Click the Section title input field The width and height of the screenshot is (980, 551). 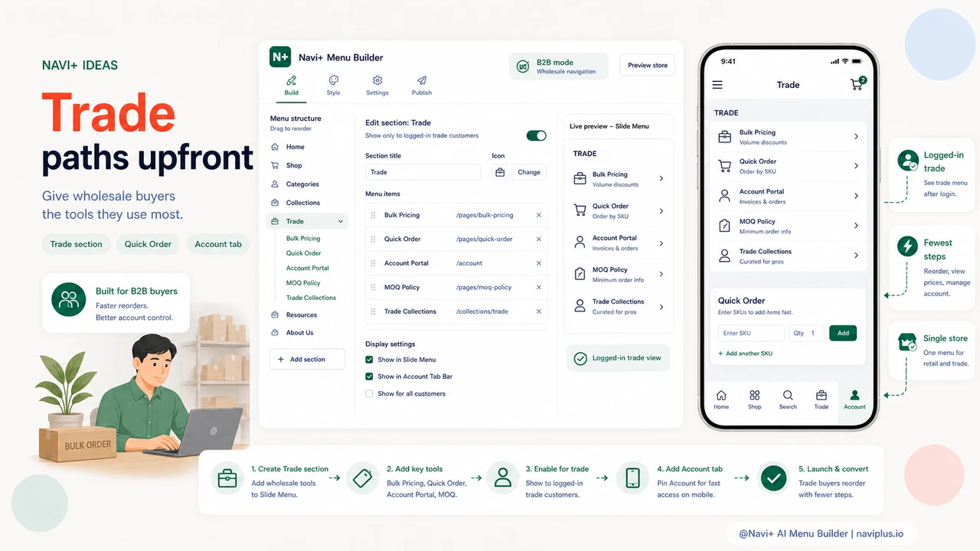tap(423, 172)
